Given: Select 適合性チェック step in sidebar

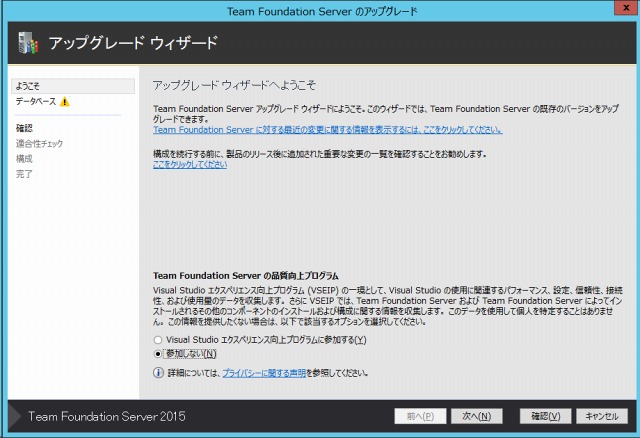Looking at the screenshot, I should click(x=39, y=143).
